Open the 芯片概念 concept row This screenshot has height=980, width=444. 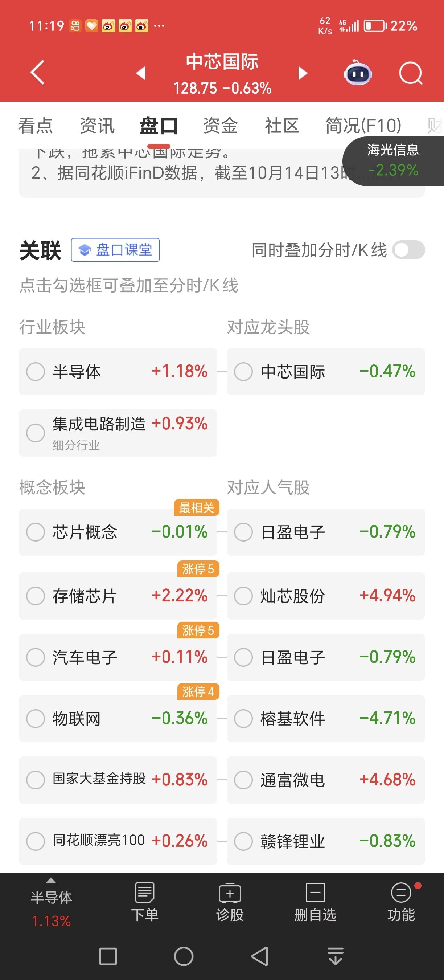click(x=118, y=532)
